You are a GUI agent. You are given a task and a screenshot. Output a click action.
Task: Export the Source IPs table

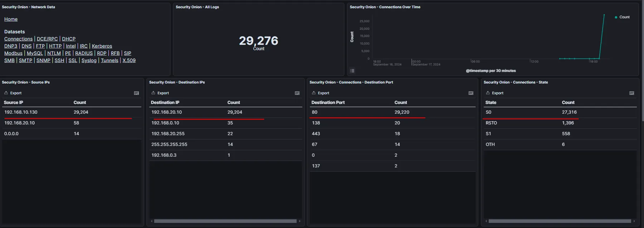(x=13, y=93)
